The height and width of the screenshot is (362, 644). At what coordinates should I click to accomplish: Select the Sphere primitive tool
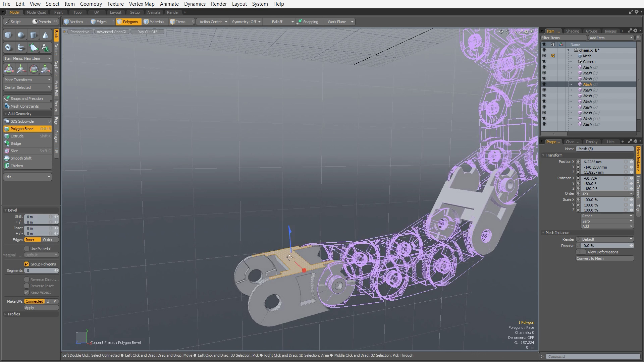tap(21, 35)
